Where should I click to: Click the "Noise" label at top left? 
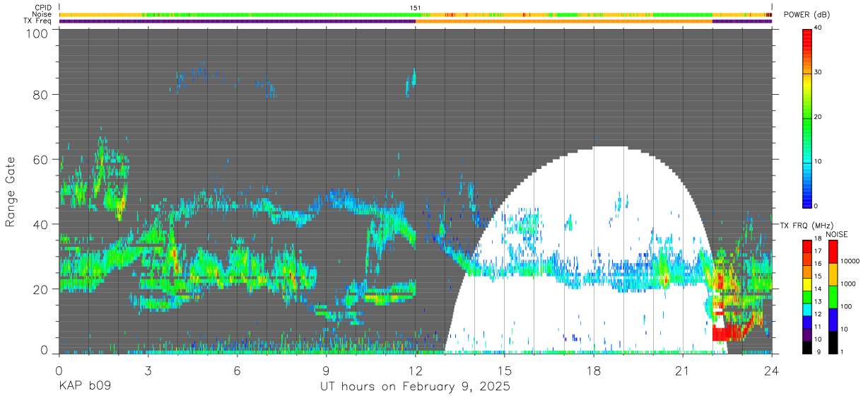(42, 14)
